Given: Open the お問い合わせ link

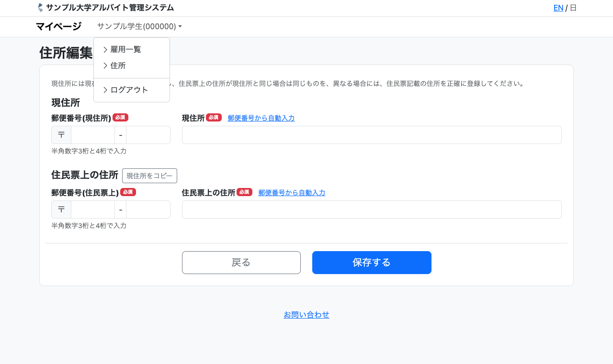Looking at the screenshot, I should coord(306,315).
